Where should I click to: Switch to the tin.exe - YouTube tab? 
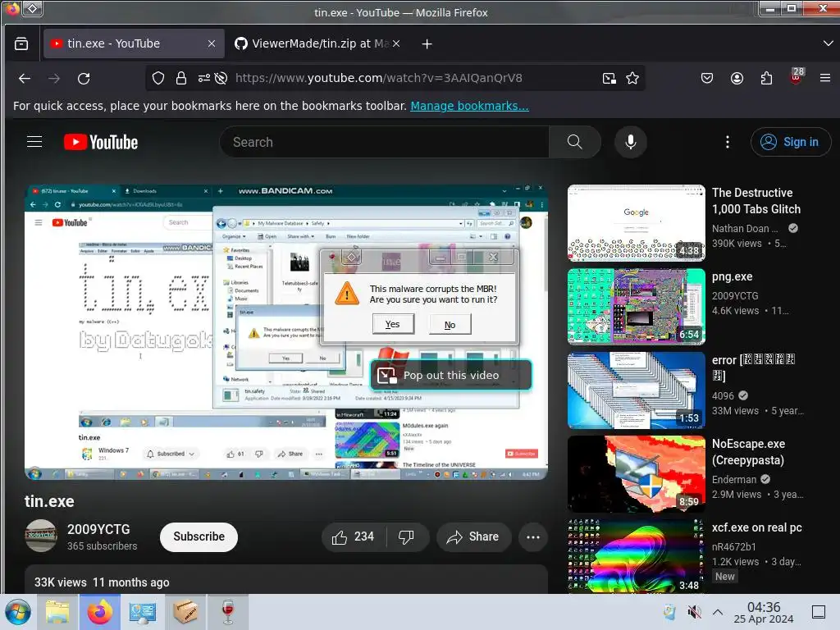134,43
